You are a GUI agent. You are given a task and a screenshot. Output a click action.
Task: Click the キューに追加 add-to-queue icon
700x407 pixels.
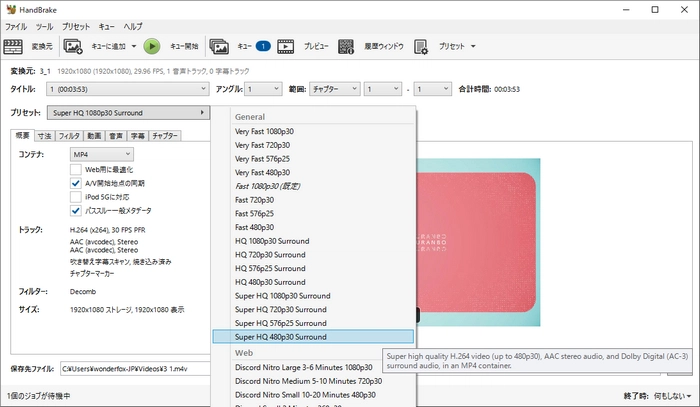coord(73,46)
